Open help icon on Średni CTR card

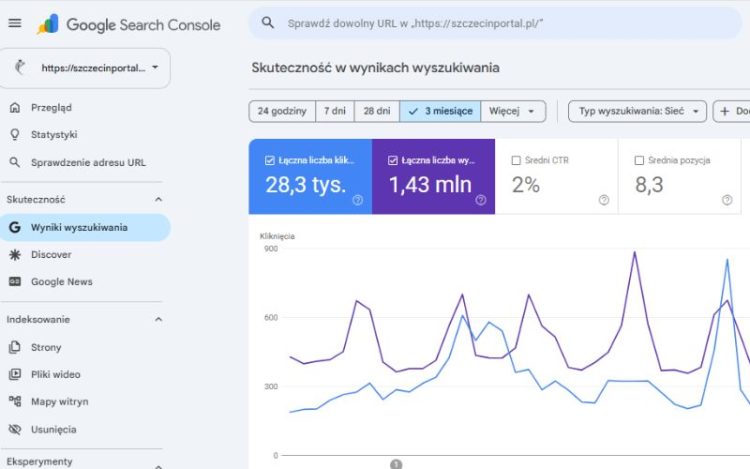[x=604, y=200]
